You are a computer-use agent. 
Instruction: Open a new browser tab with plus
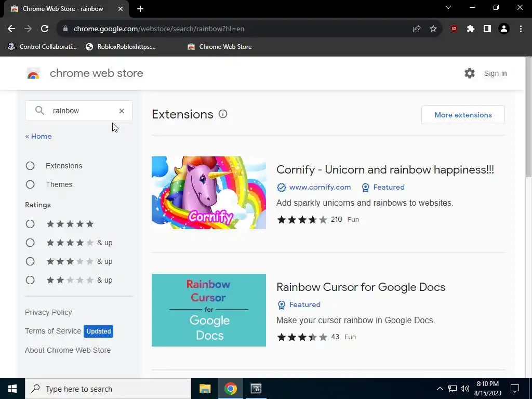click(x=140, y=9)
